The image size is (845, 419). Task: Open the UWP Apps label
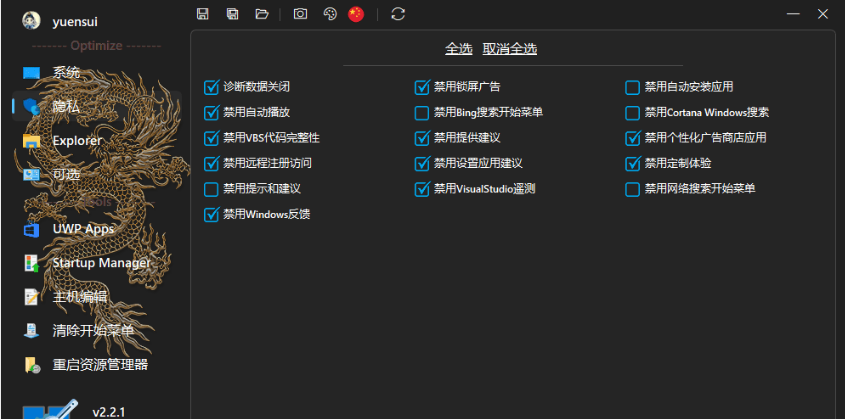coord(84,229)
